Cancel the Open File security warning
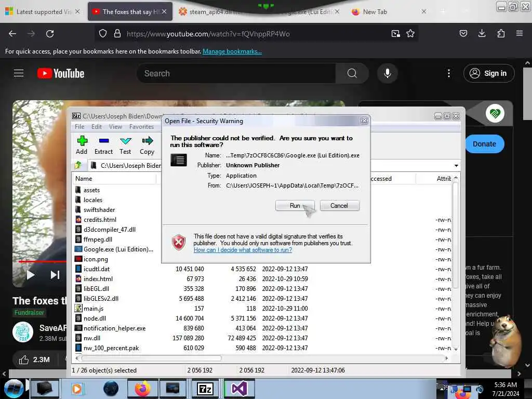This screenshot has width=532, height=399. [339, 206]
